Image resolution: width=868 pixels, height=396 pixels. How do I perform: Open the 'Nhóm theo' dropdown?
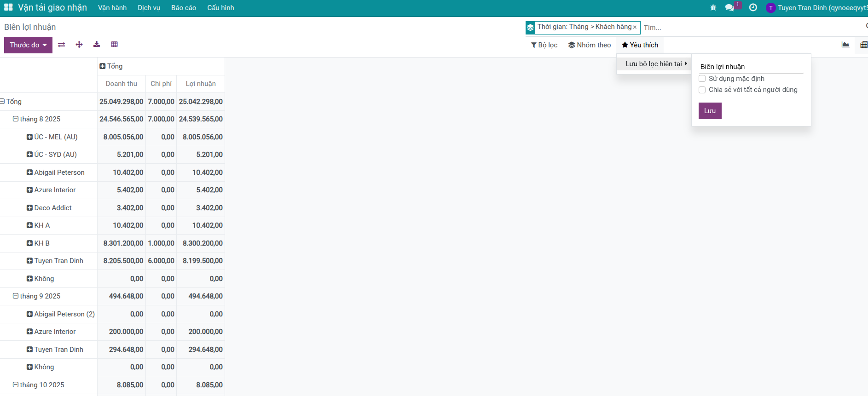click(x=590, y=45)
